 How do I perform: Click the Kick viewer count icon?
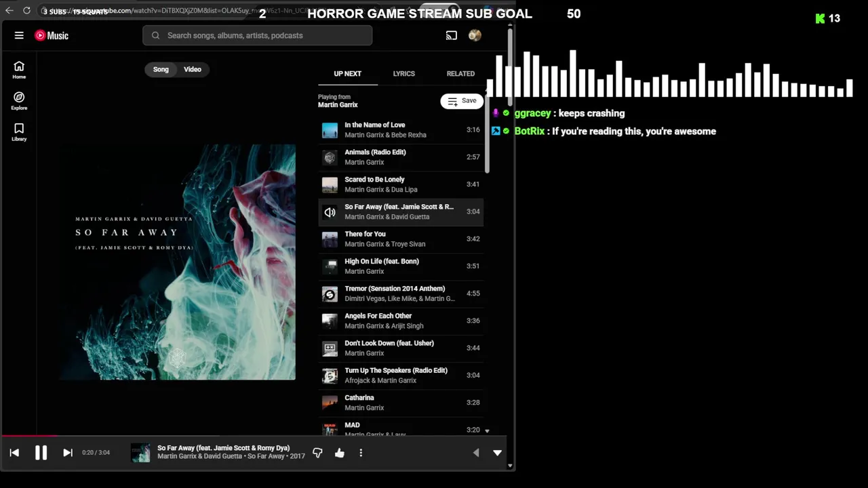pyautogui.click(x=821, y=18)
